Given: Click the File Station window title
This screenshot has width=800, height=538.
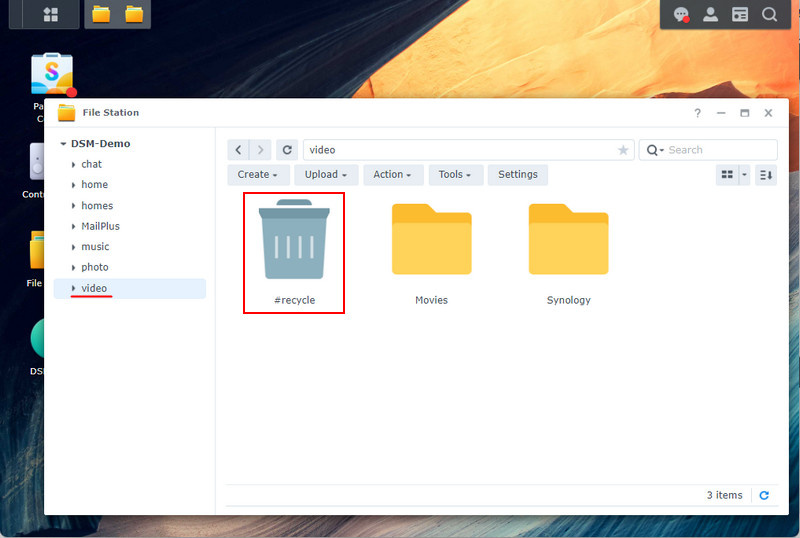Looking at the screenshot, I should tap(111, 113).
